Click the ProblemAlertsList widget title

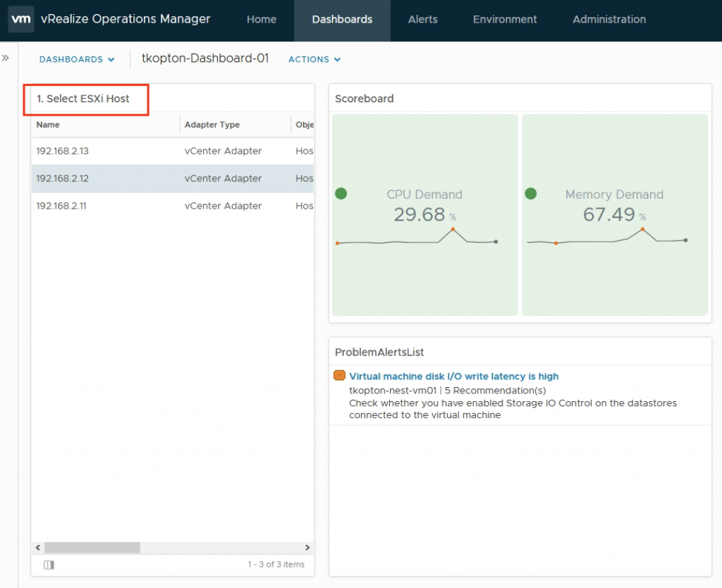[x=379, y=353]
